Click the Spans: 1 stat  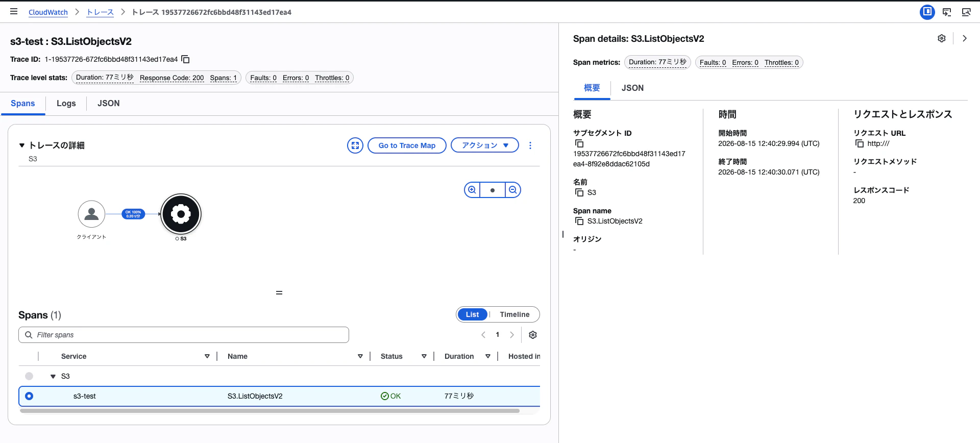tap(224, 78)
